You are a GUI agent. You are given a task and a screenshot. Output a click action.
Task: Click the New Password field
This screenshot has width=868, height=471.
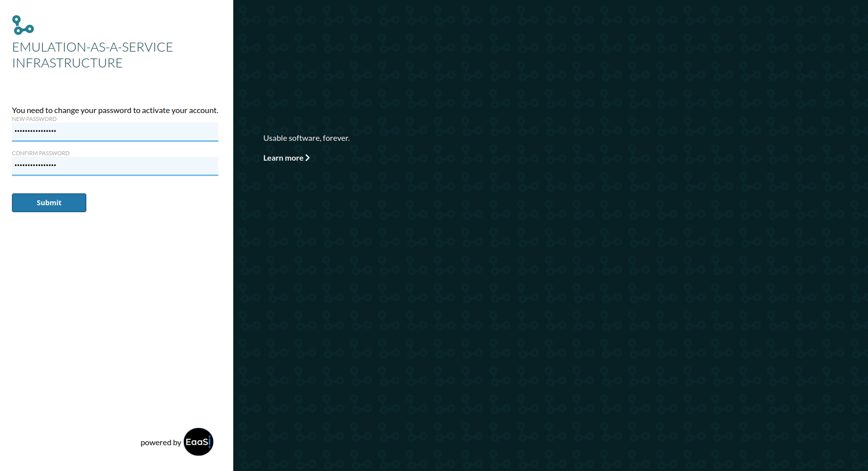[x=115, y=131]
